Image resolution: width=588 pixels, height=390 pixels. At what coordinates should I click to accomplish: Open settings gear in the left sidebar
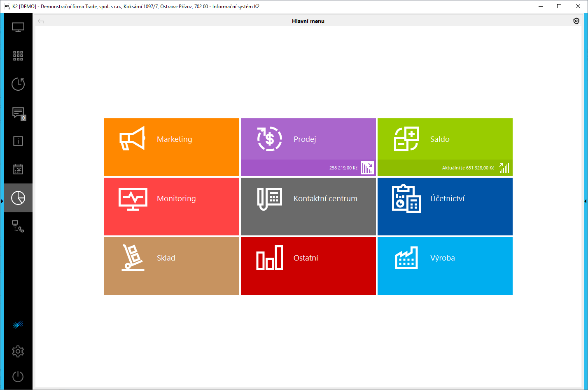(18, 351)
